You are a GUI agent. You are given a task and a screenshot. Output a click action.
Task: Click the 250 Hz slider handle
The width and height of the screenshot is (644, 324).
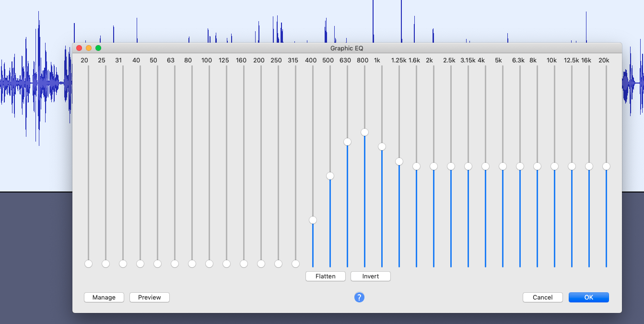[278, 264]
